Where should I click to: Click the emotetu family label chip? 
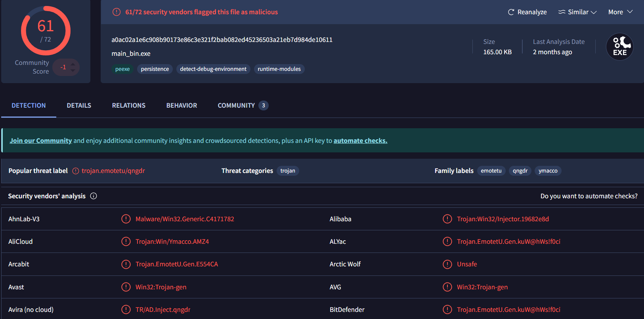pos(491,171)
